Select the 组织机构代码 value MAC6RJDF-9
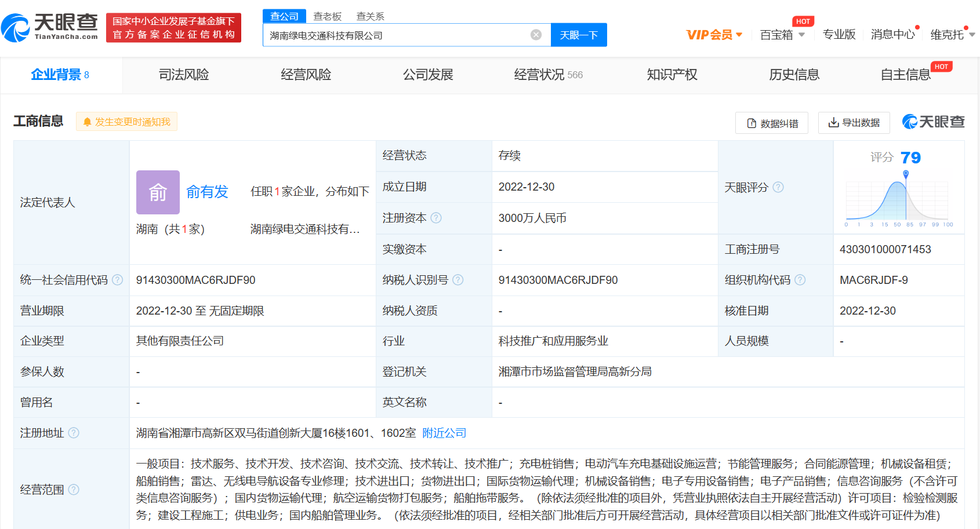The width and height of the screenshot is (980, 529). pos(873,280)
